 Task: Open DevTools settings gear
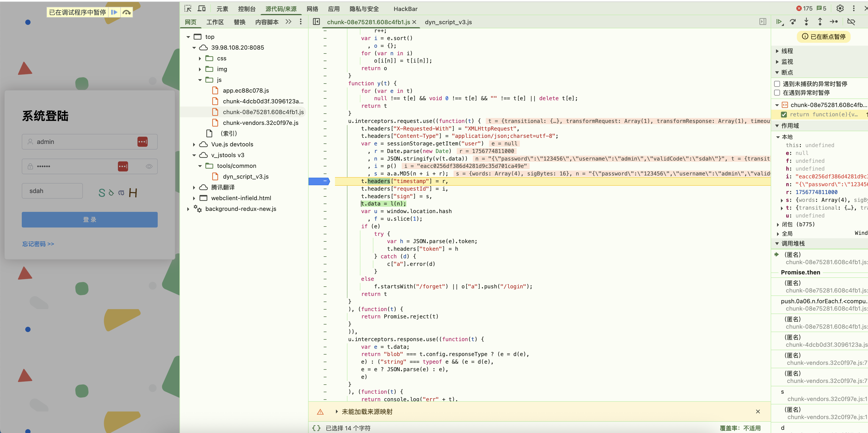tap(840, 8)
